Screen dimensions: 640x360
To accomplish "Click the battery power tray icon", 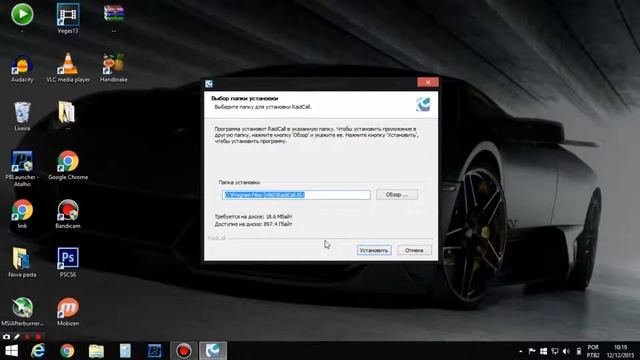I will [x=578, y=351].
